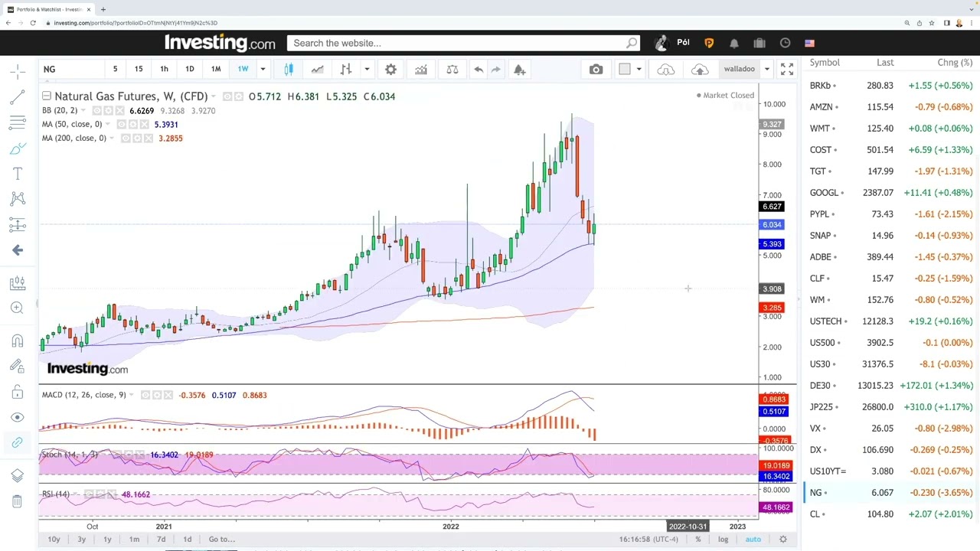
Task: Switch to the 1h interval
Action: pos(164,69)
